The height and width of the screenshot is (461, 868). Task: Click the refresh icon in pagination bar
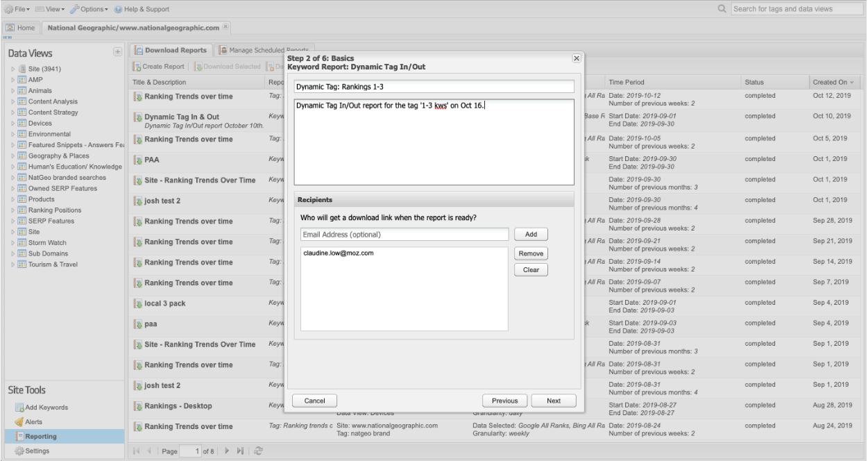pos(259,452)
